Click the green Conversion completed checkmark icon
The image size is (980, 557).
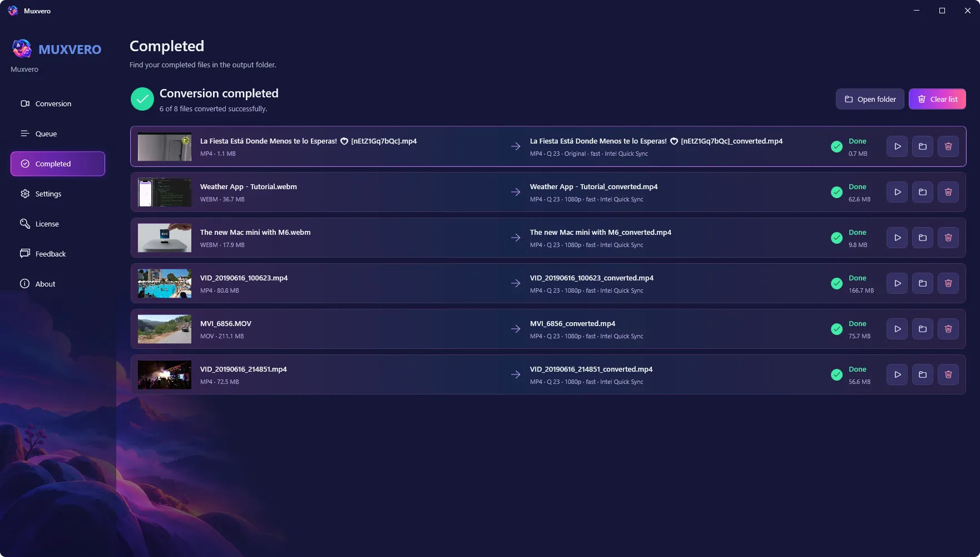click(142, 99)
